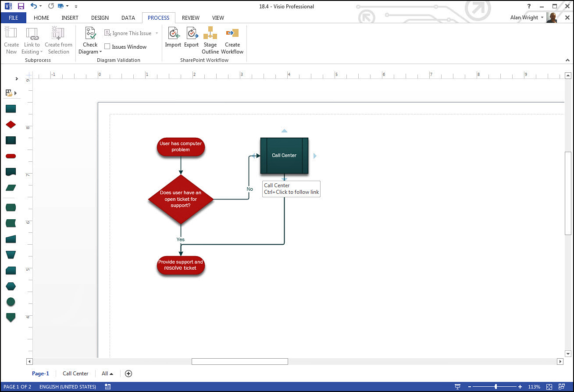The image size is (574, 392).
Task: Click the Create New subprocess button
Action: coord(11,41)
